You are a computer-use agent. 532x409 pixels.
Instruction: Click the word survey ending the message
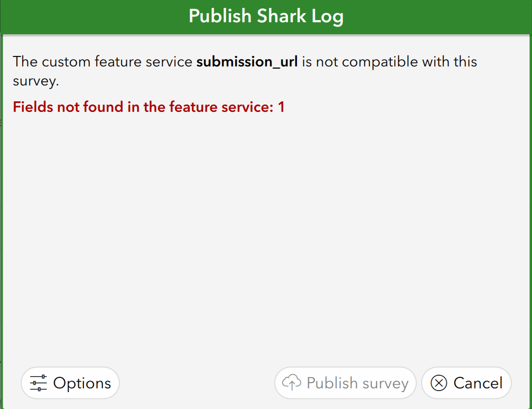click(34, 81)
